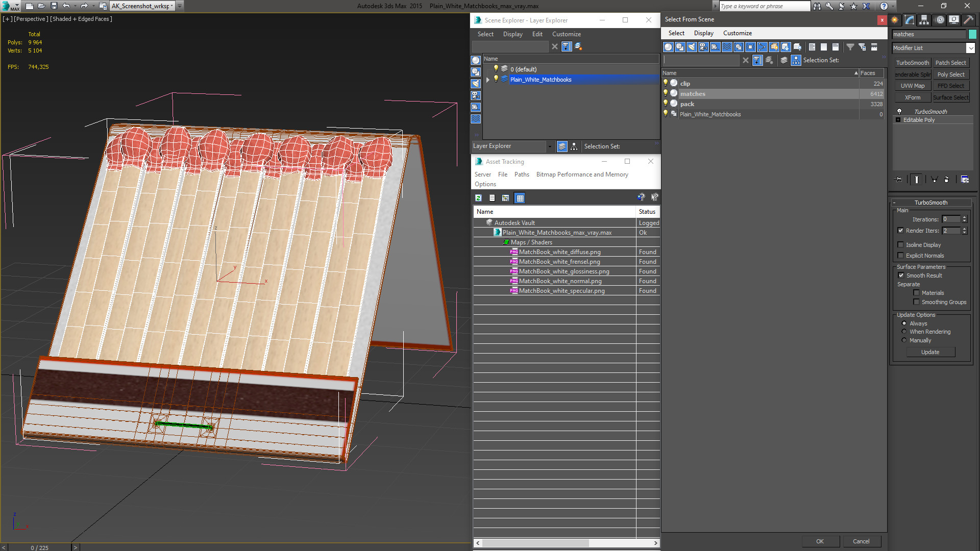Open the Customize menu in Scene Explorer

[566, 34]
